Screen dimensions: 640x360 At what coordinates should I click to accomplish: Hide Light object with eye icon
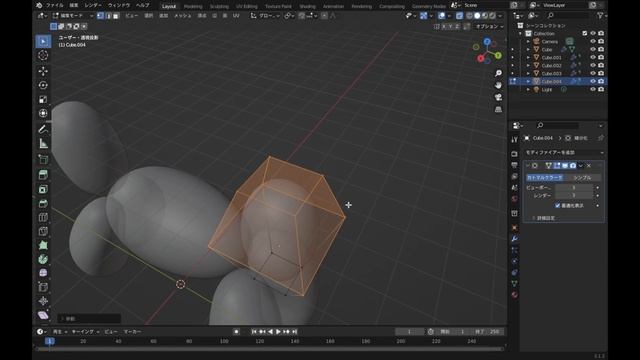(593, 89)
